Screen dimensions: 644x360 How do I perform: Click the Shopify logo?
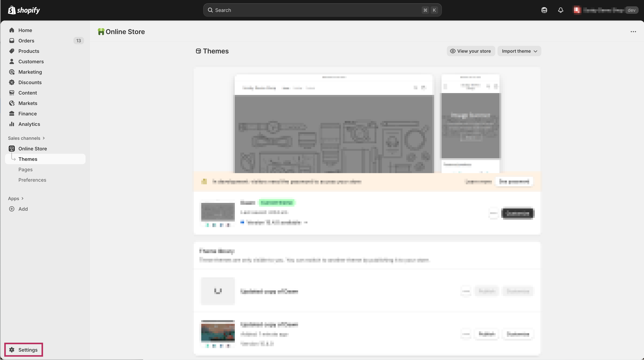[24, 10]
